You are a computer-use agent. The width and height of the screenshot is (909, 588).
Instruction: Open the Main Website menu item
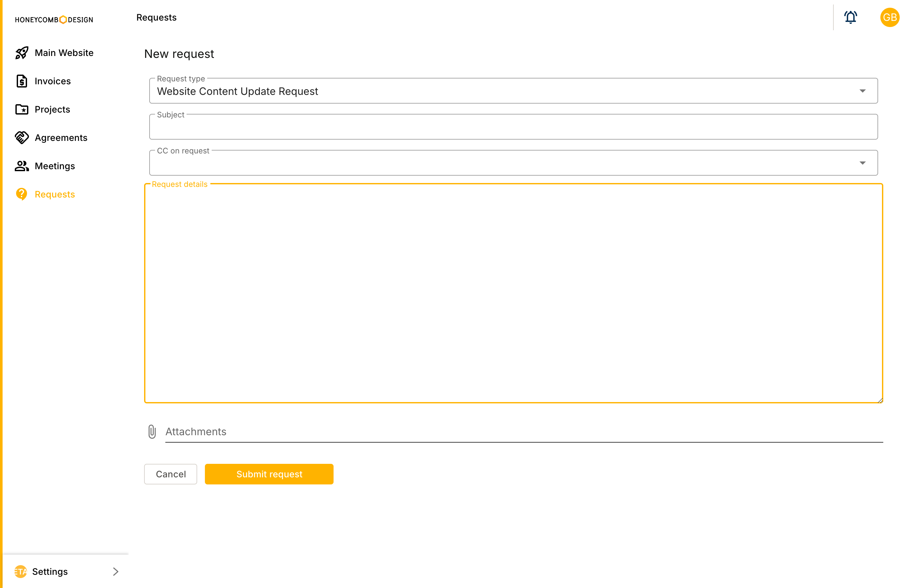pos(64,53)
